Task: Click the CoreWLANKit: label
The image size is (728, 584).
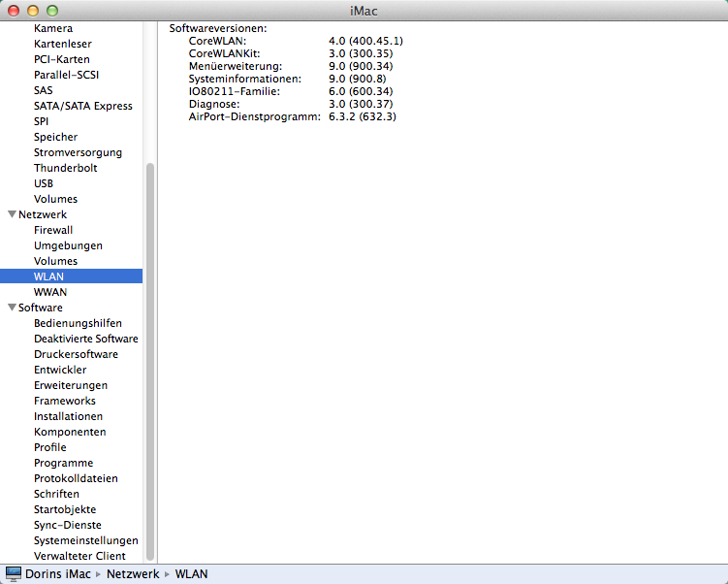Action: click(225, 53)
